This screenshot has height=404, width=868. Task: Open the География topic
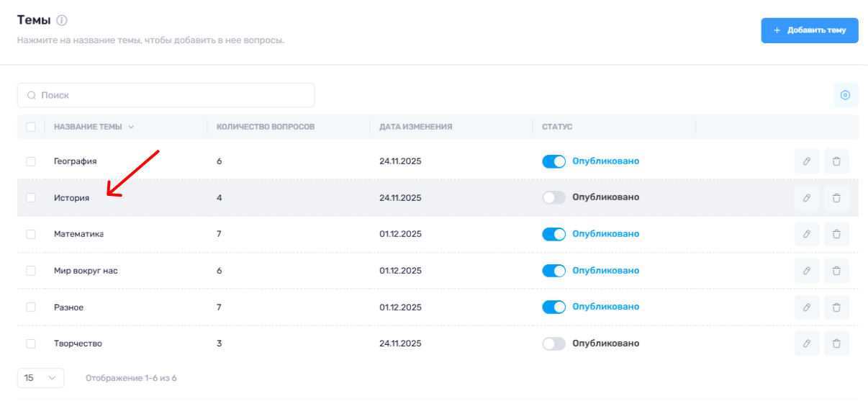pos(76,161)
